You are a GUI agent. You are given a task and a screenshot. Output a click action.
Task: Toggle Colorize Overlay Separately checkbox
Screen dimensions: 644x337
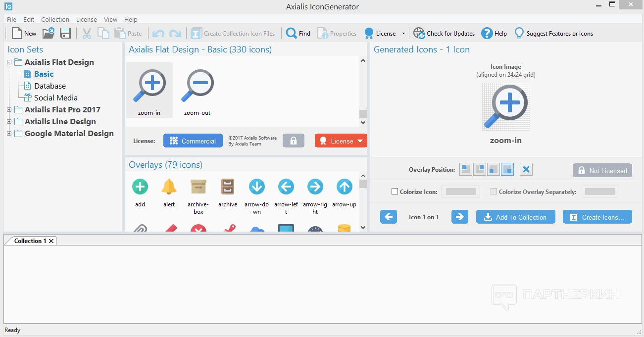click(494, 192)
